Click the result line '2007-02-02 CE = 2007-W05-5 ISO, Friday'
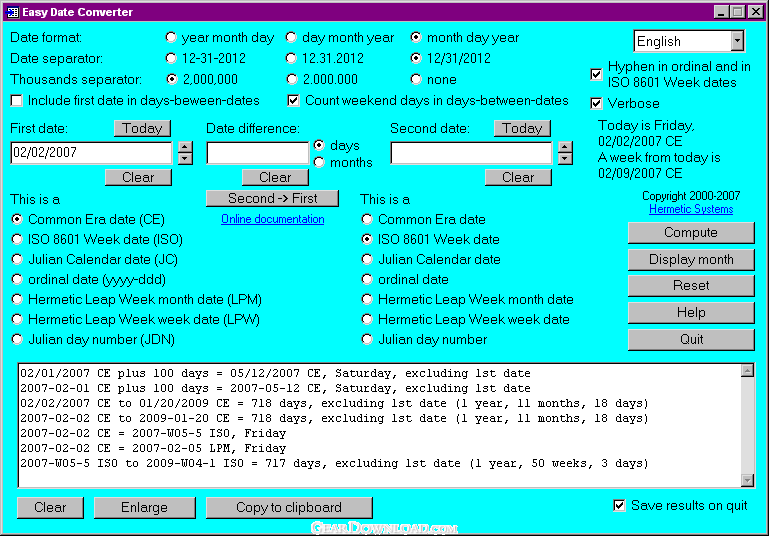This screenshot has height=536, width=769. point(153,434)
